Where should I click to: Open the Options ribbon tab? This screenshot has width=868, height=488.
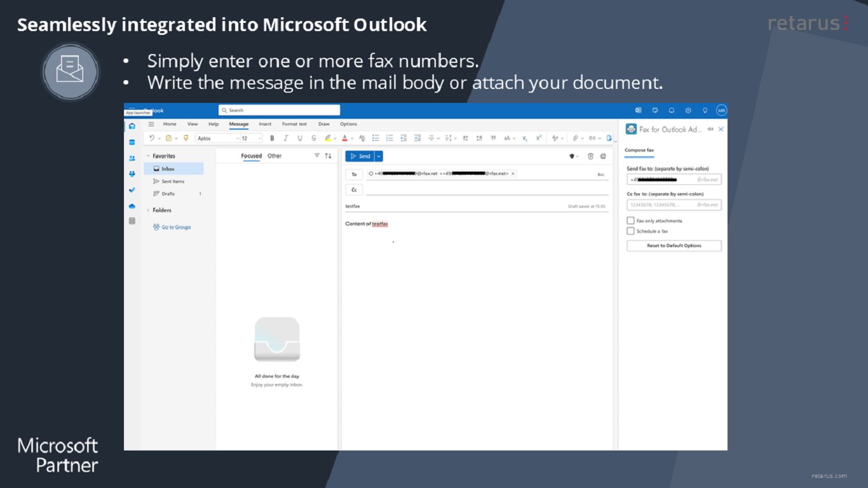coord(348,124)
